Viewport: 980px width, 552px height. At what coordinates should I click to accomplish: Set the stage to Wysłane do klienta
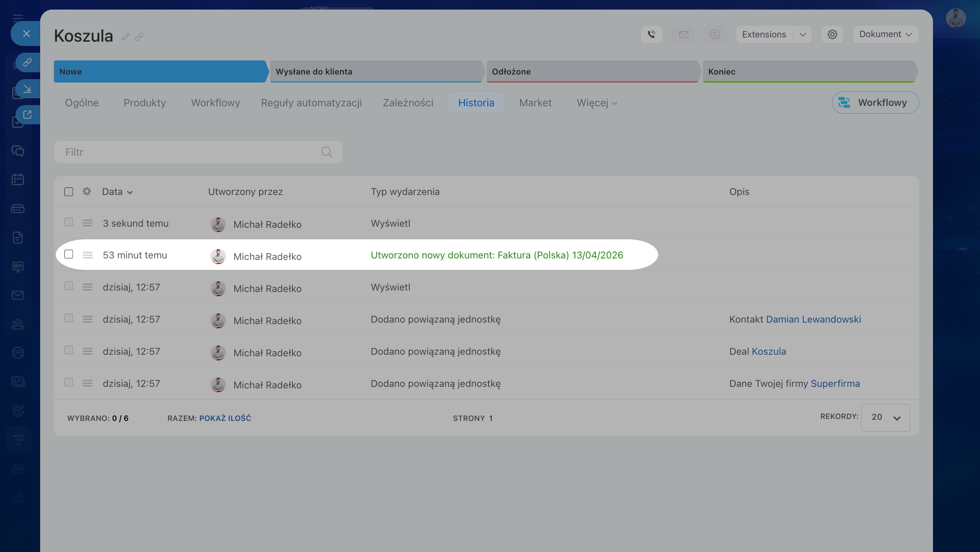tap(376, 71)
